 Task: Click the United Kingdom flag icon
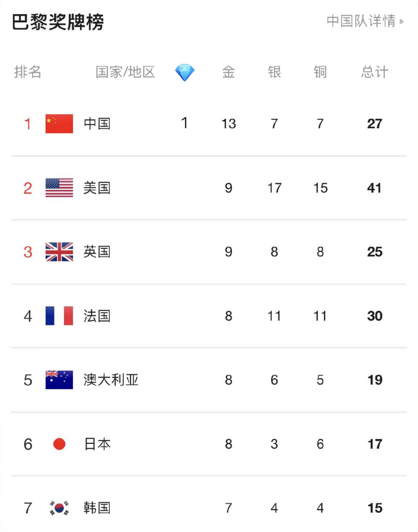coord(59,252)
